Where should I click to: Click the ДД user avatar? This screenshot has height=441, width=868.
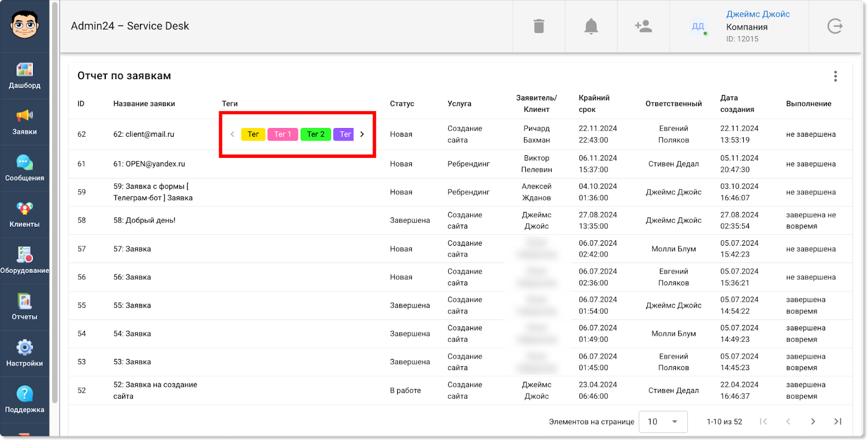(x=698, y=26)
